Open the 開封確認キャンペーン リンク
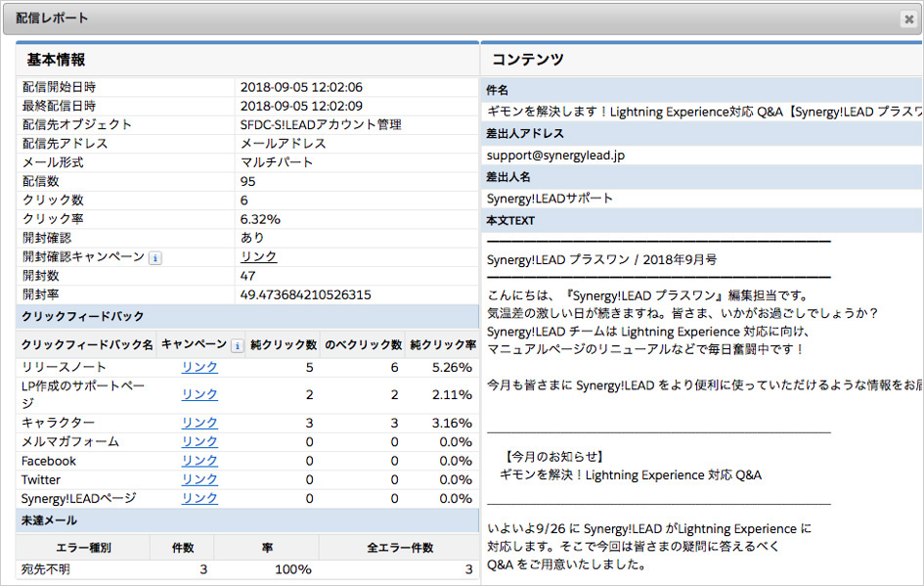Screen dimensions: 924x586 coord(259,256)
